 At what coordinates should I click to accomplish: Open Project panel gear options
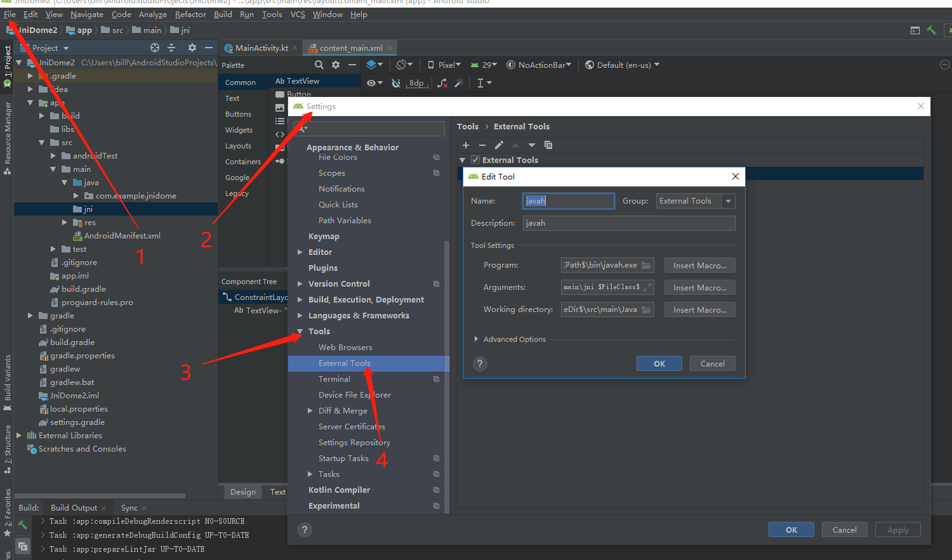pyautogui.click(x=192, y=48)
